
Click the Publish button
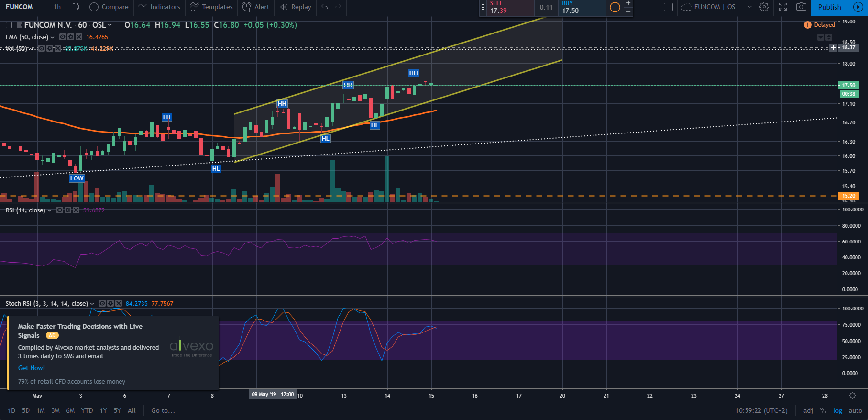click(x=829, y=7)
